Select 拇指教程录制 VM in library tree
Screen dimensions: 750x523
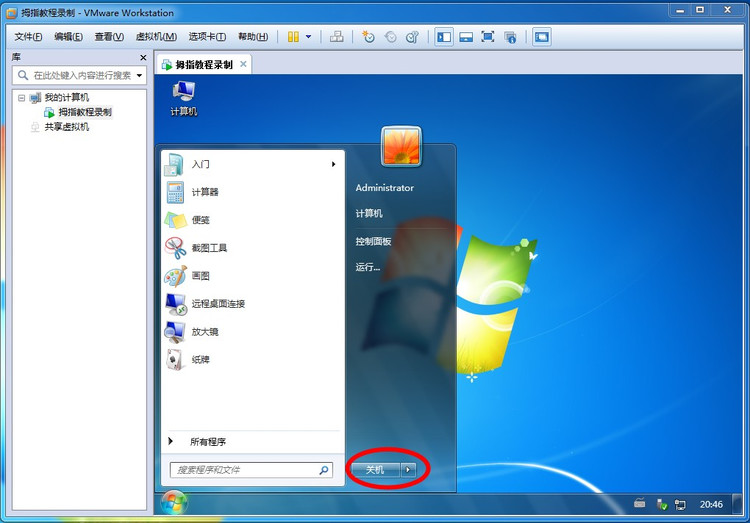pyautogui.click(x=85, y=112)
